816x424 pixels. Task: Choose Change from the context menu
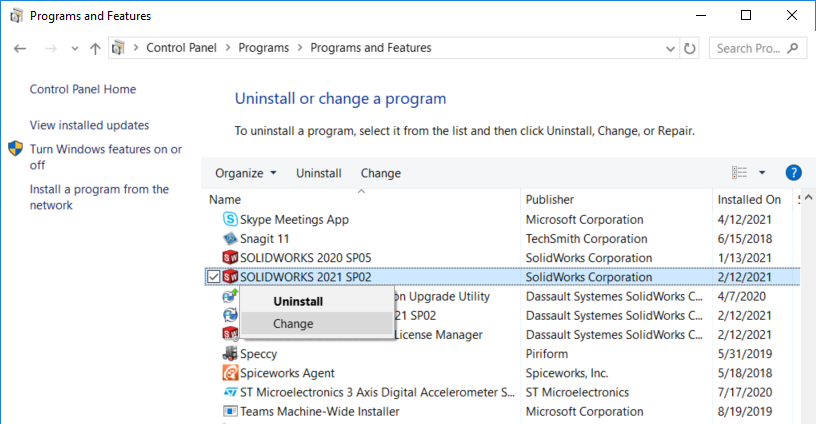pos(317,324)
